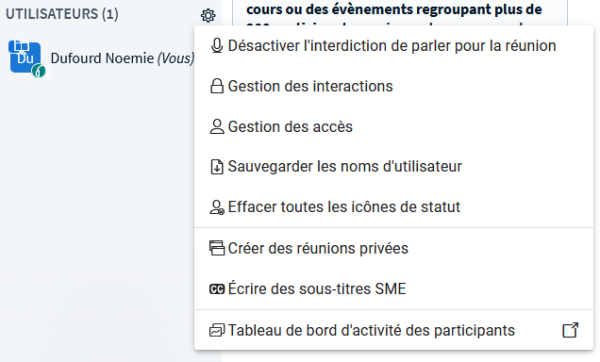Open Tableau de bord d'activité des participants
The image size is (600, 362).
click(x=394, y=330)
